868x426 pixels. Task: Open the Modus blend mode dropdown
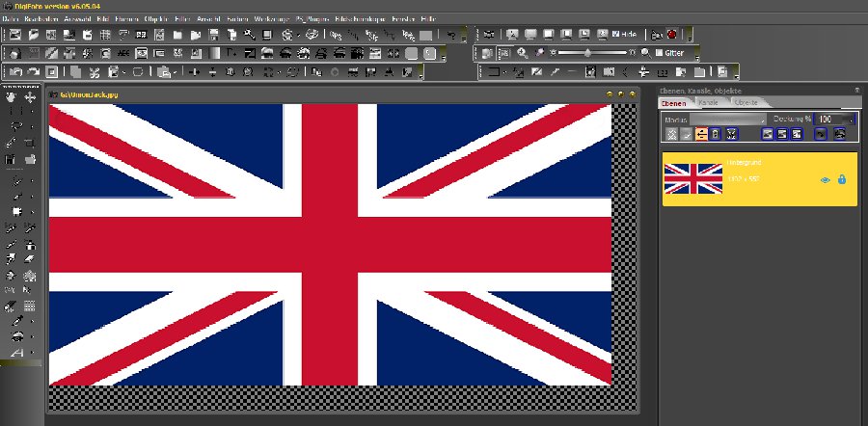[x=763, y=119]
